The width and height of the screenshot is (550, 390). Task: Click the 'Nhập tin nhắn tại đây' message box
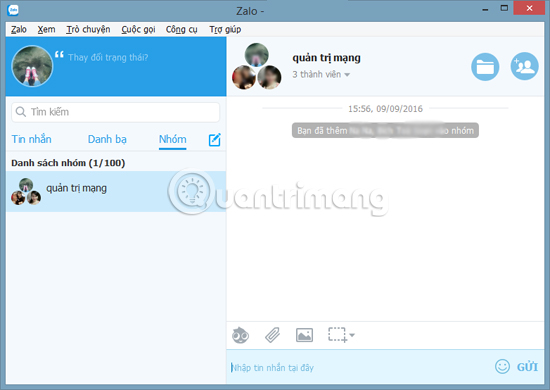360,367
